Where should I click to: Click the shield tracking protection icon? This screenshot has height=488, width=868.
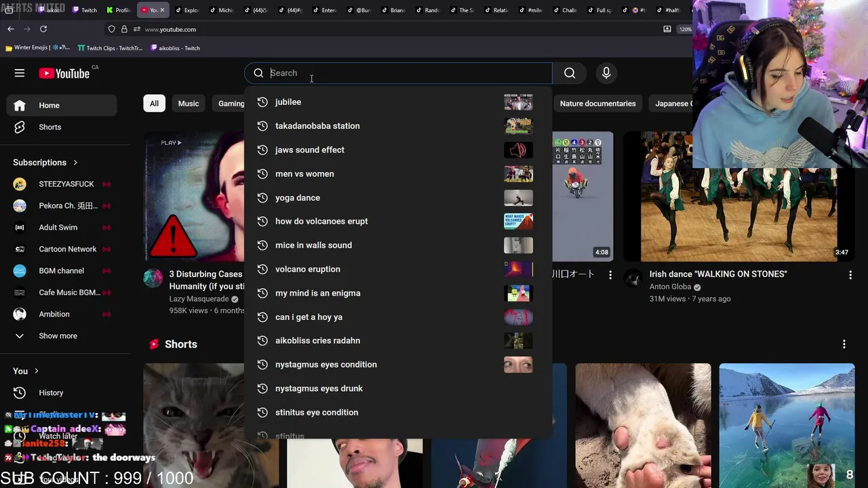111,29
